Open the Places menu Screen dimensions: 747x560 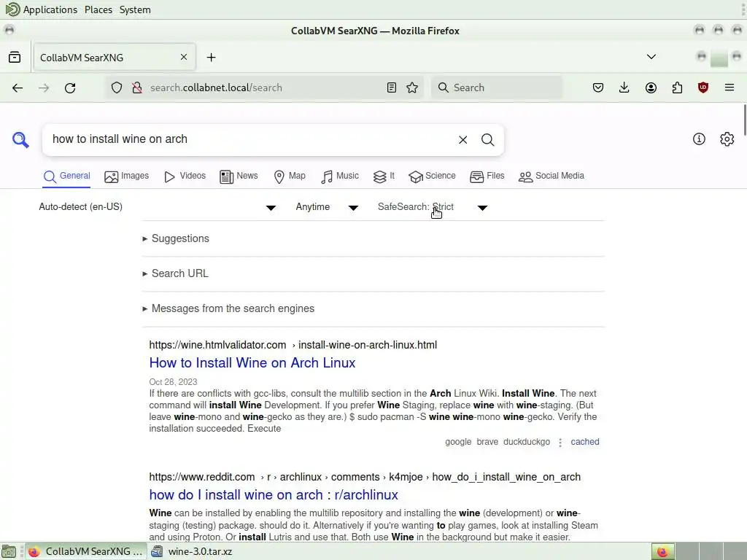[98, 9]
